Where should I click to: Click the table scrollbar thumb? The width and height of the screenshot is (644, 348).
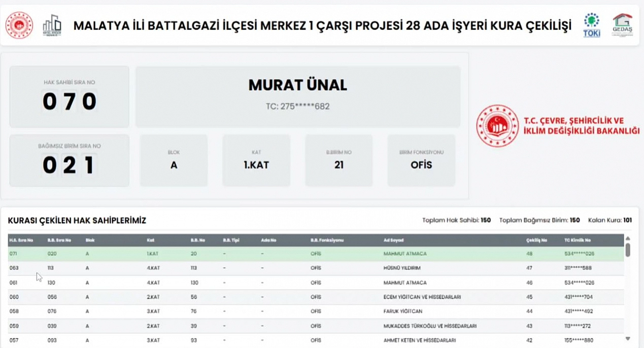pos(628,250)
